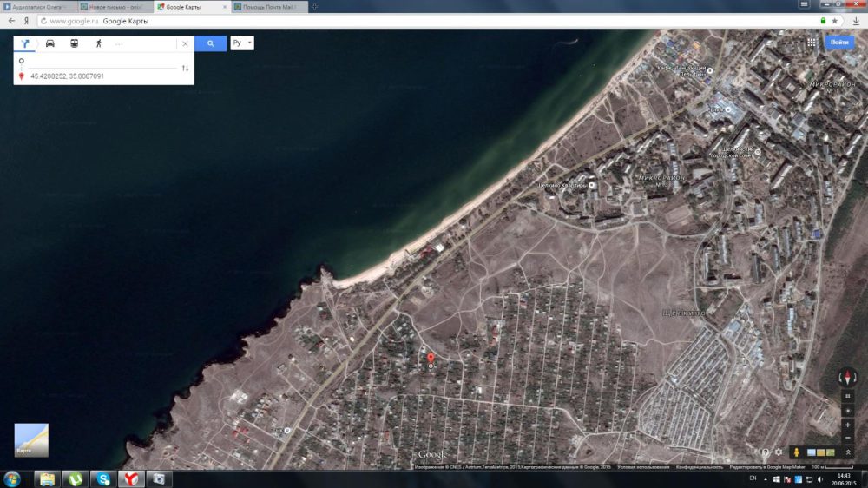This screenshot has height=488, width=868.
Task: Toggle tilt view of the map
Action: 847,395
